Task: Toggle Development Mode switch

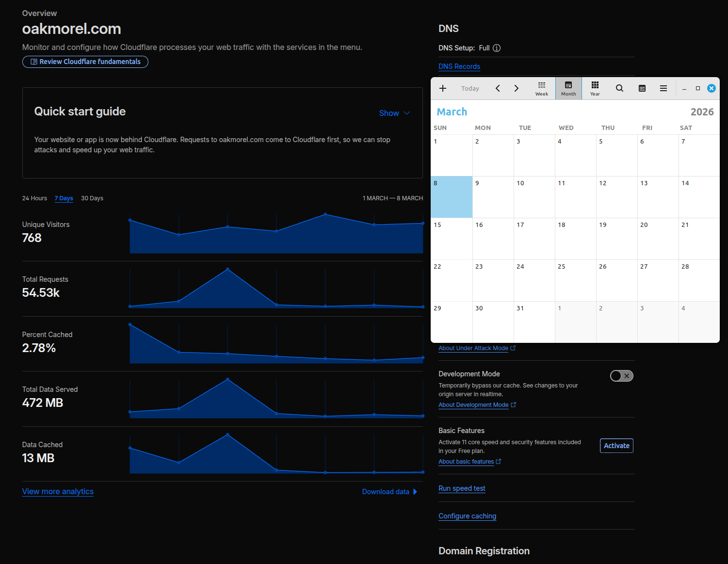Action: 621,376
